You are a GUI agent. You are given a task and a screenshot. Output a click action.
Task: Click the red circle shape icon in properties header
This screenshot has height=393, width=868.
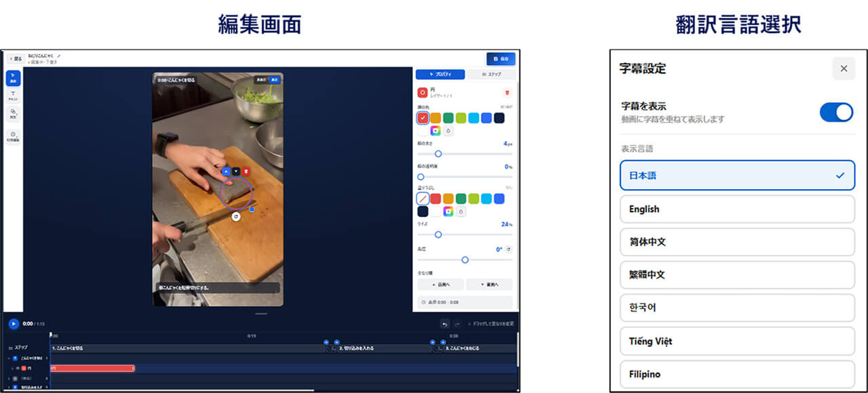[x=422, y=92]
